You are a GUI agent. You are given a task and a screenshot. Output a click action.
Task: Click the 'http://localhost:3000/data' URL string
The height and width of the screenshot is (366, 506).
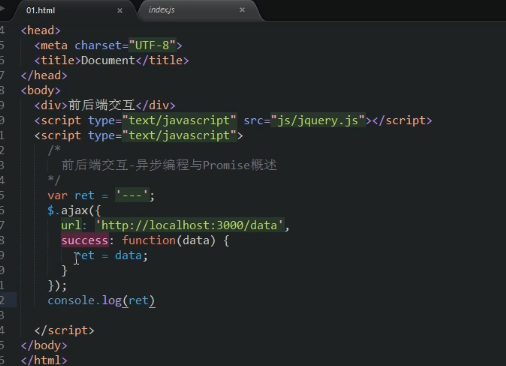pyautogui.click(x=189, y=225)
